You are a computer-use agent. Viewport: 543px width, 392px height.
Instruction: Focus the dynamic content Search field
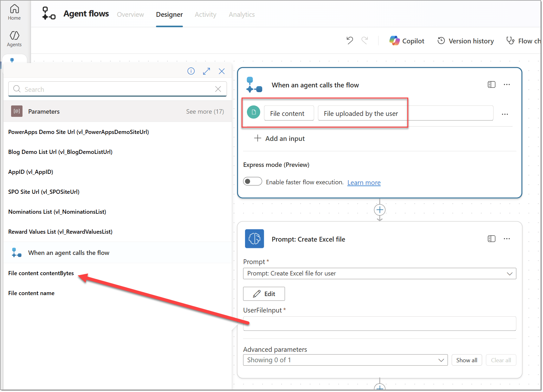pyautogui.click(x=117, y=89)
